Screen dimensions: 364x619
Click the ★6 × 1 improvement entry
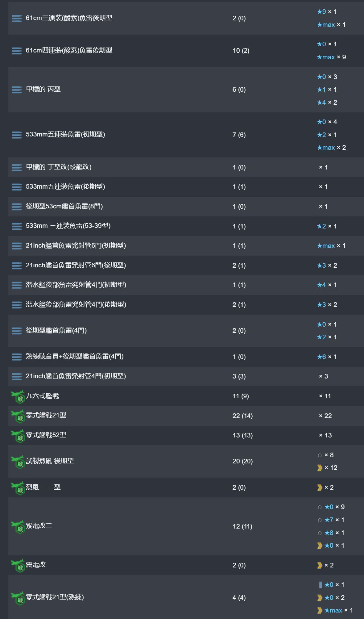click(x=327, y=357)
